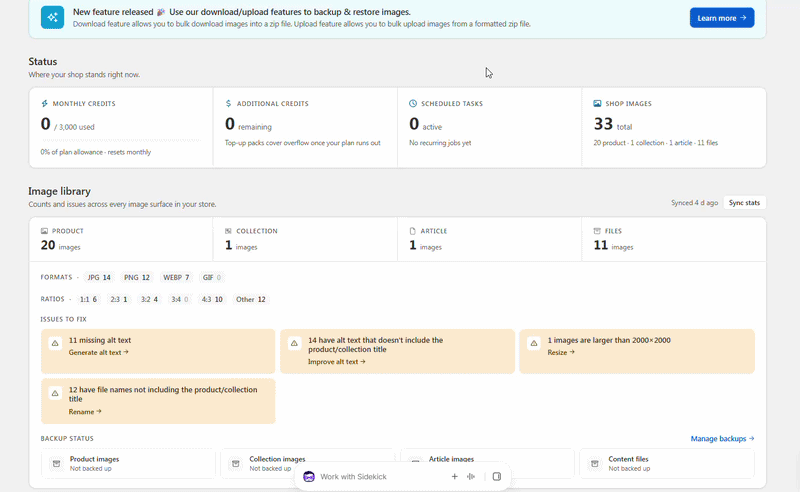Select the Other 12 ratio chip
This screenshot has width=800, height=492.
coord(251,300)
